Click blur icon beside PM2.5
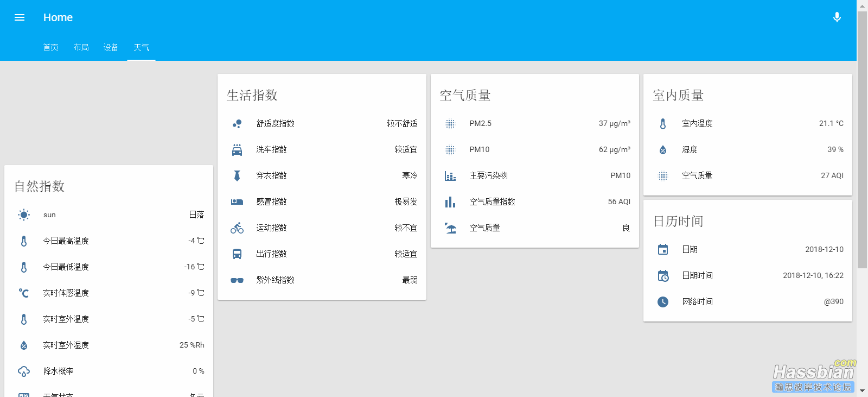868x397 pixels. point(450,124)
